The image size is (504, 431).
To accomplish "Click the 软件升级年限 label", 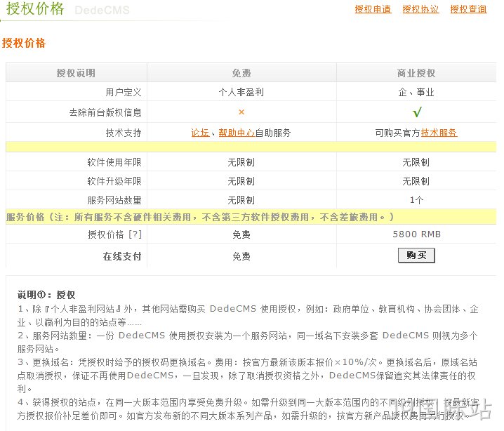I will [114, 181].
